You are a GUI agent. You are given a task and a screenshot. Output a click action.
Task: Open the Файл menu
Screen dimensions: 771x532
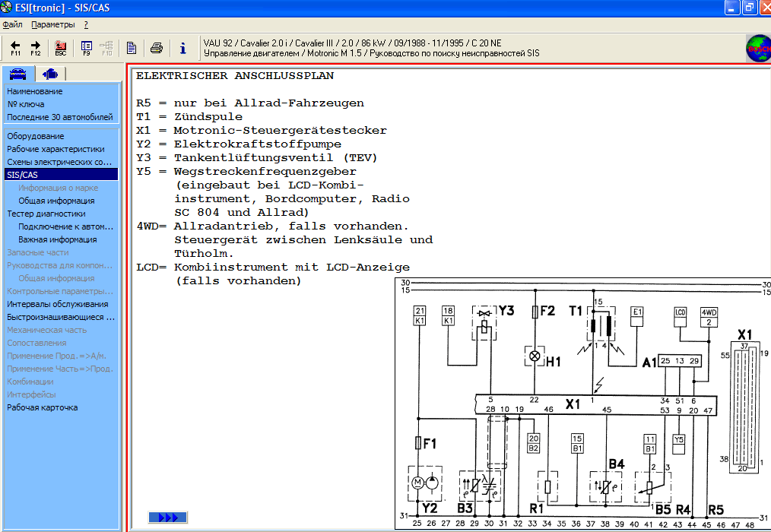pyautogui.click(x=12, y=24)
